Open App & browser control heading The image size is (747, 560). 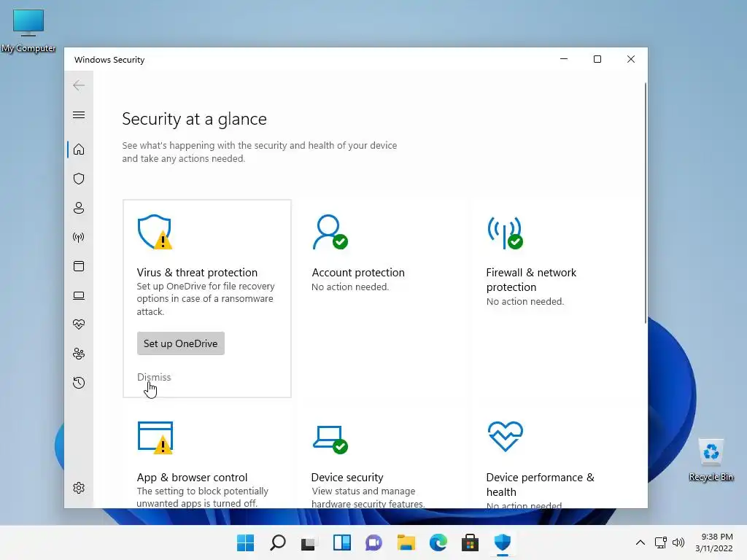click(192, 477)
